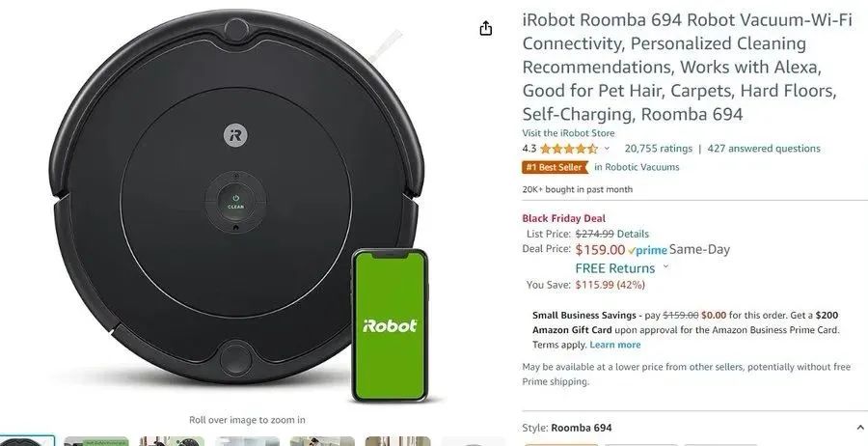Click the main Roomba product image

coord(238,205)
